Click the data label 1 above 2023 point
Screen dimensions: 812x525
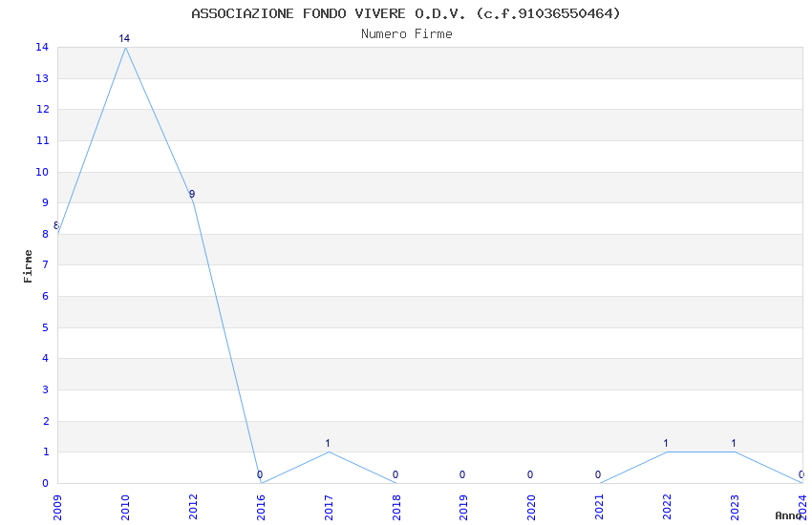[734, 443]
